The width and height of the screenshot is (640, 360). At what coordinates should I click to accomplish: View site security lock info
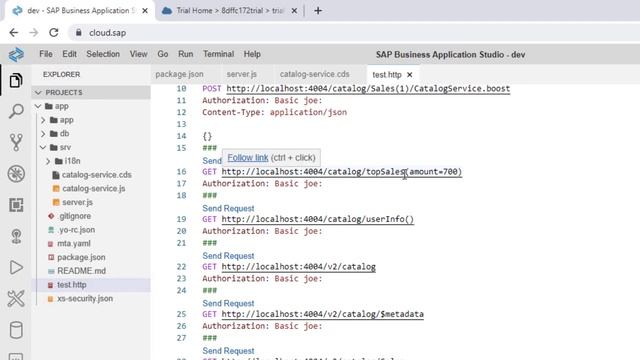coord(78,33)
